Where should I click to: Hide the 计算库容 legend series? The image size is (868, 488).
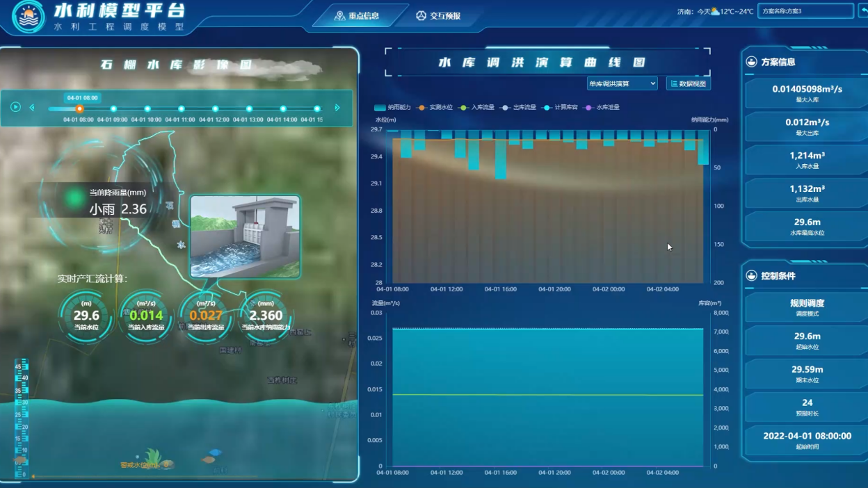click(559, 107)
